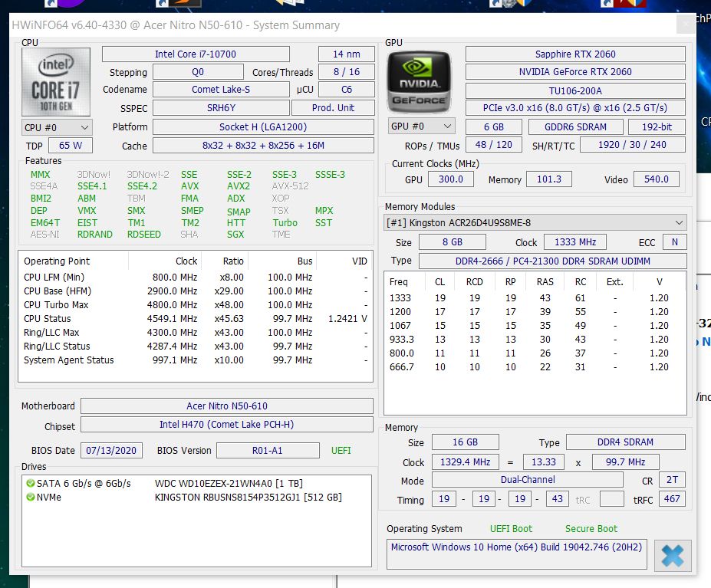Select the CPU LFM (Min) operating point row

(x=196, y=277)
